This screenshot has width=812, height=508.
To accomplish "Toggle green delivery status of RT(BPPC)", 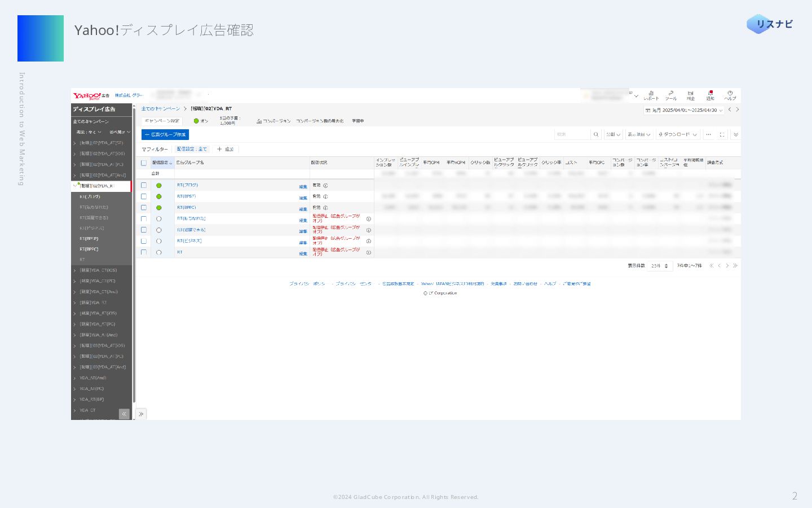I will pyautogui.click(x=159, y=208).
